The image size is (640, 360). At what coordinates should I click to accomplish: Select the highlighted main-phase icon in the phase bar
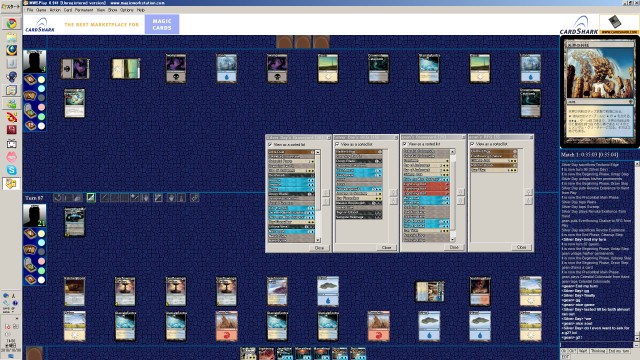(91, 198)
